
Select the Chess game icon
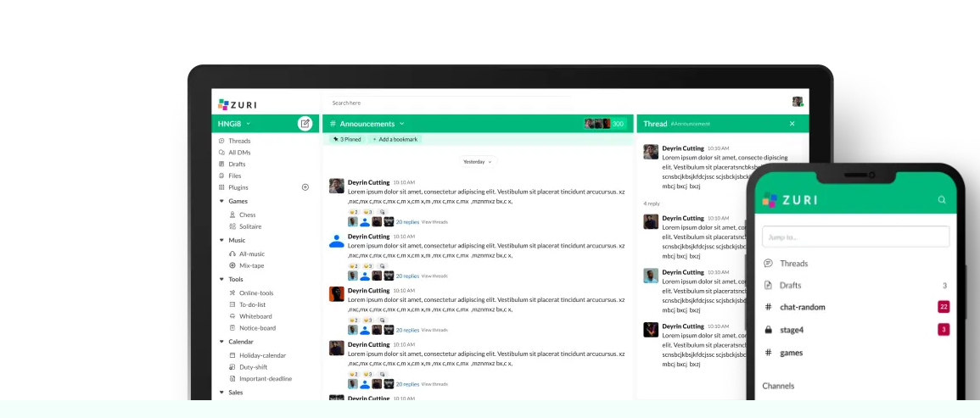(x=232, y=215)
